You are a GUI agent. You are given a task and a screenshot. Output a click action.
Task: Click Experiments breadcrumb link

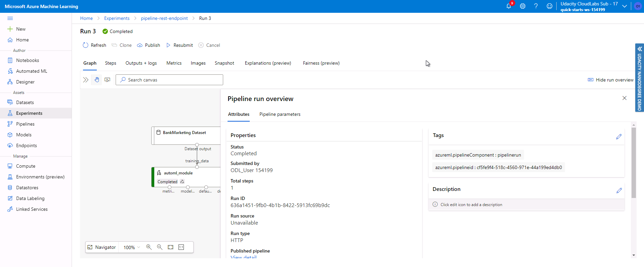tap(117, 18)
